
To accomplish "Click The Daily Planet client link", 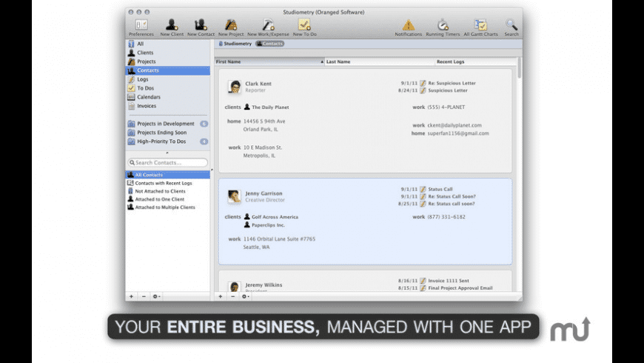I will coord(264,107).
